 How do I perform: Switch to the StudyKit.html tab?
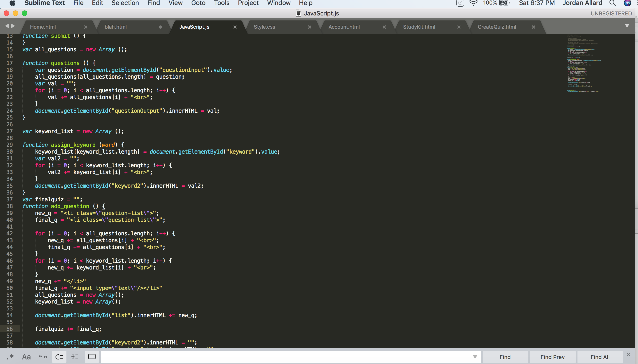(x=419, y=27)
